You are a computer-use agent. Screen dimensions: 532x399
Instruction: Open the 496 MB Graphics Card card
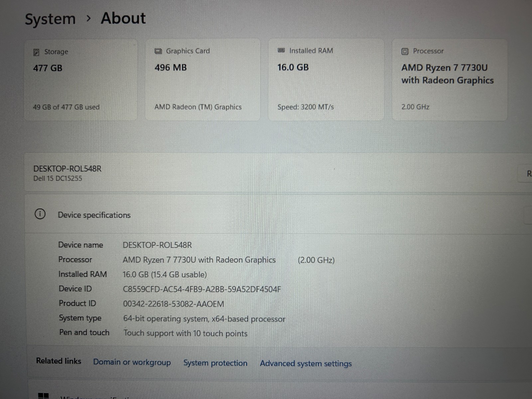coord(203,80)
